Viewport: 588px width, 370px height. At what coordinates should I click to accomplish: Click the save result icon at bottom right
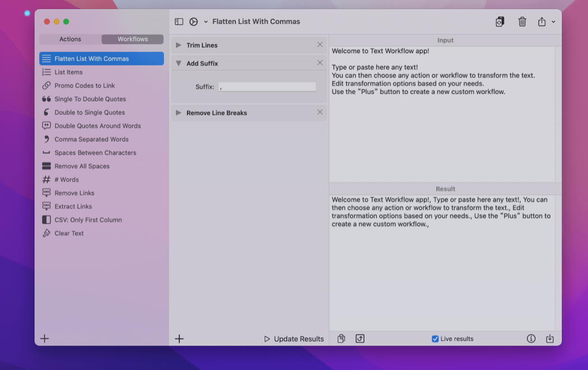549,339
